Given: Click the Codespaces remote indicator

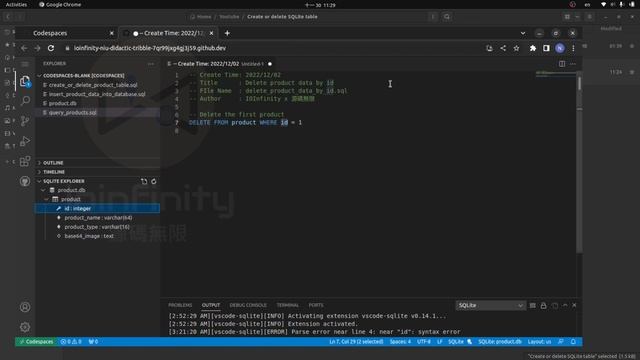Looking at the screenshot, I should pyautogui.click(x=36, y=342).
